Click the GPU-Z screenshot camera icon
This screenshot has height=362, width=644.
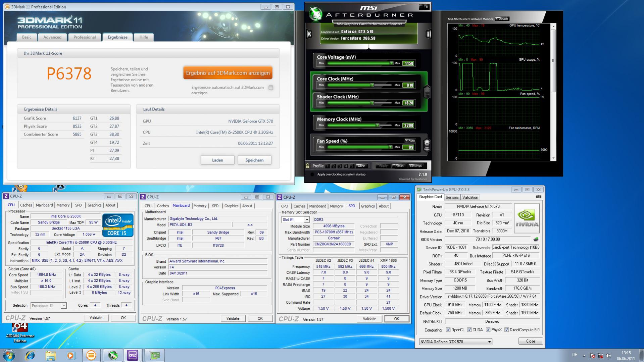tap(539, 197)
